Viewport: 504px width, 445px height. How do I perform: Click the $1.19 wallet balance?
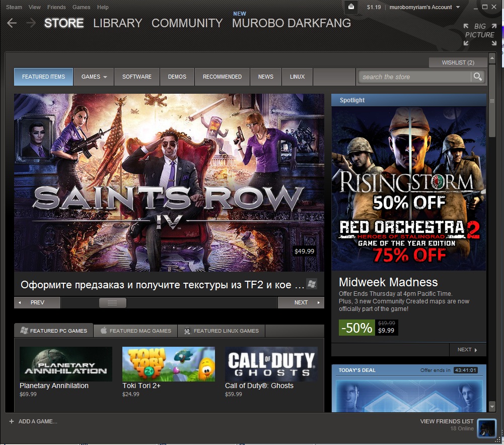coord(374,7)
